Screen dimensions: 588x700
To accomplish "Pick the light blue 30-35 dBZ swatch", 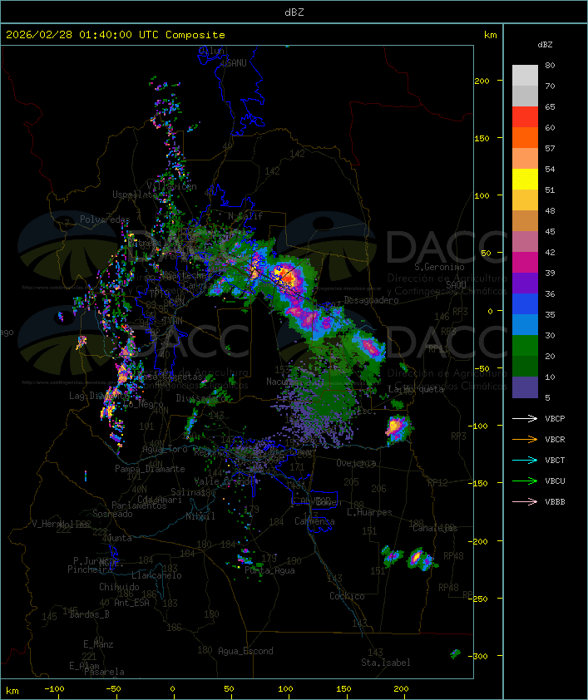I will point(525,324).
